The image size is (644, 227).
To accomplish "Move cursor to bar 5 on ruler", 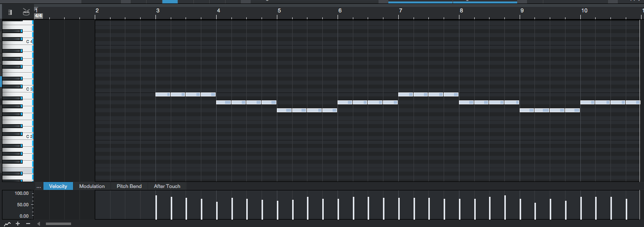I will (x=279, y=10).
